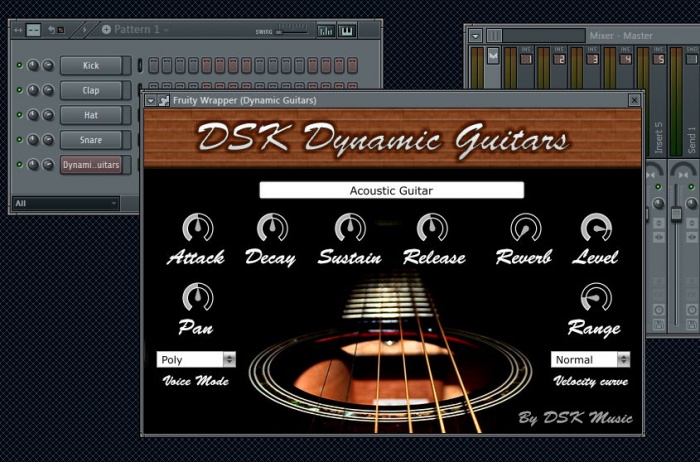Viewport: 700px width, 462px height.
Task: Toggle the Hat channel mute LED
Action: (x=19, y=115)
